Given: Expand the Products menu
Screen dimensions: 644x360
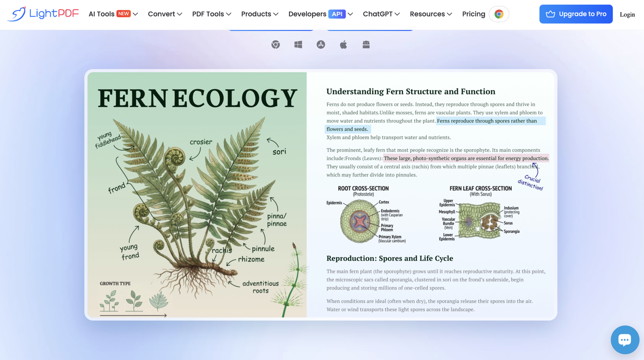Looking at the screenshot, I should [260, 14].
